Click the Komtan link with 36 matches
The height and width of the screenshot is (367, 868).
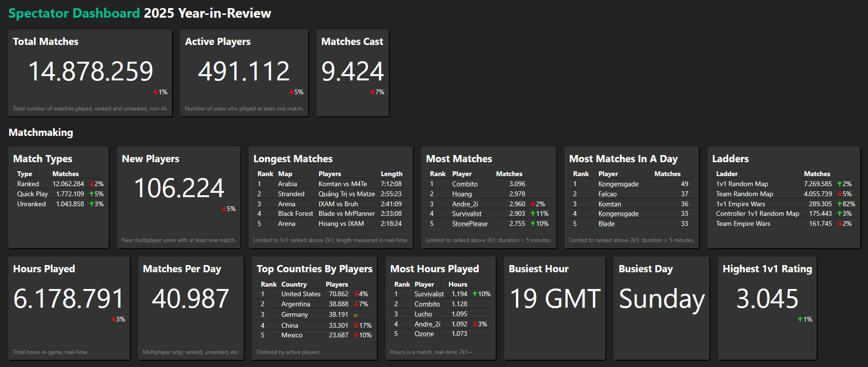pos(610,204)
